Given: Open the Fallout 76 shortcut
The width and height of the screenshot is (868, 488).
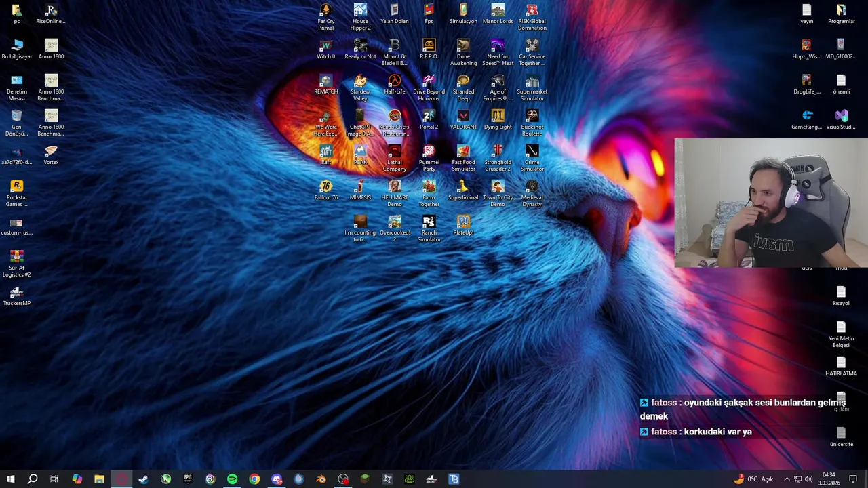Looking at the screenshot, I should (x=325, y=190).
